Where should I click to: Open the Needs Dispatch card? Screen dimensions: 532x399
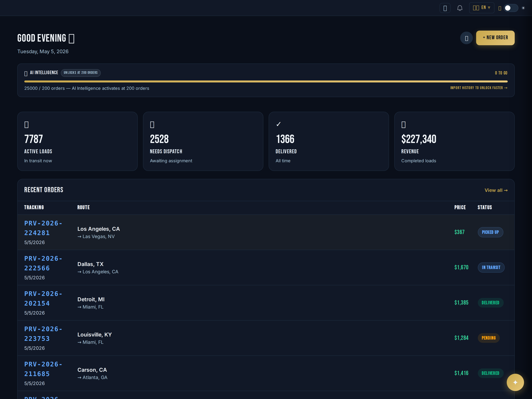203,141
